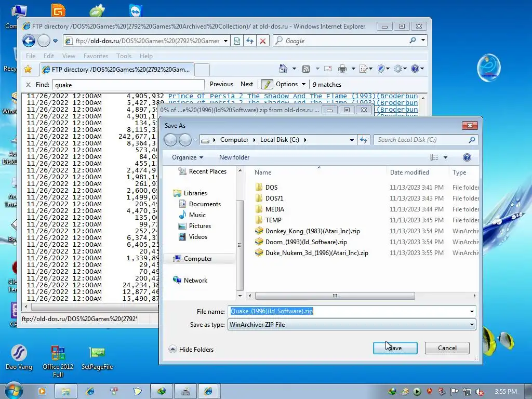Open the Favorites menu
Viewport: 532px width, 399px height.
coord(96,56)
